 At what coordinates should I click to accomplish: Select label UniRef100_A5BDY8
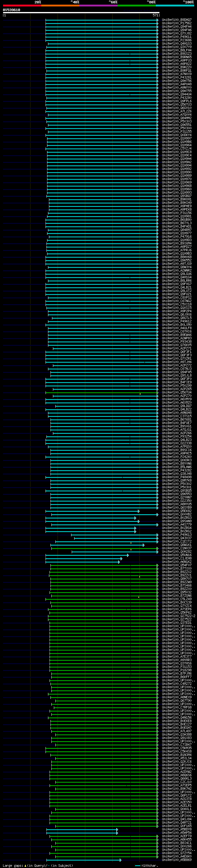177,829
